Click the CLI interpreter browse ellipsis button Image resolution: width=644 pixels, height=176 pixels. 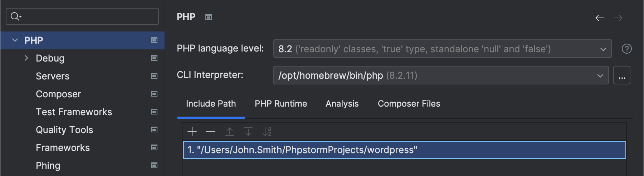pyautogui.click(x=622, y=75)
